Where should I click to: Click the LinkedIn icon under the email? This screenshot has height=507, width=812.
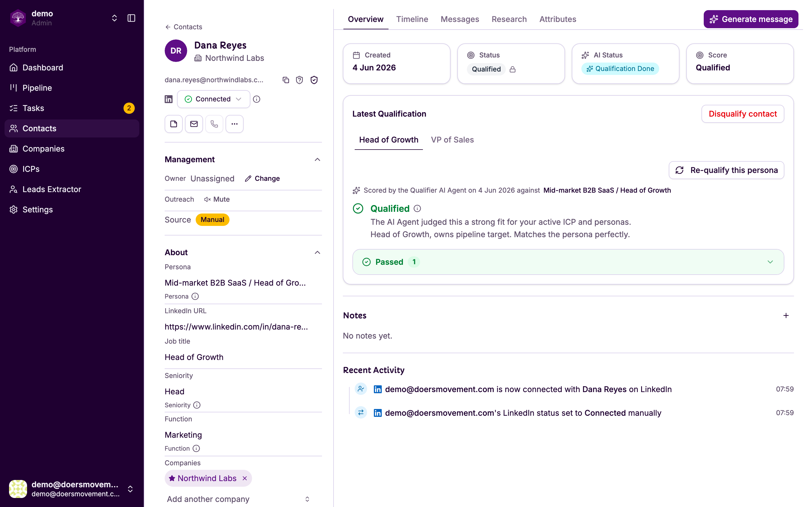click(x=168, y=99)
